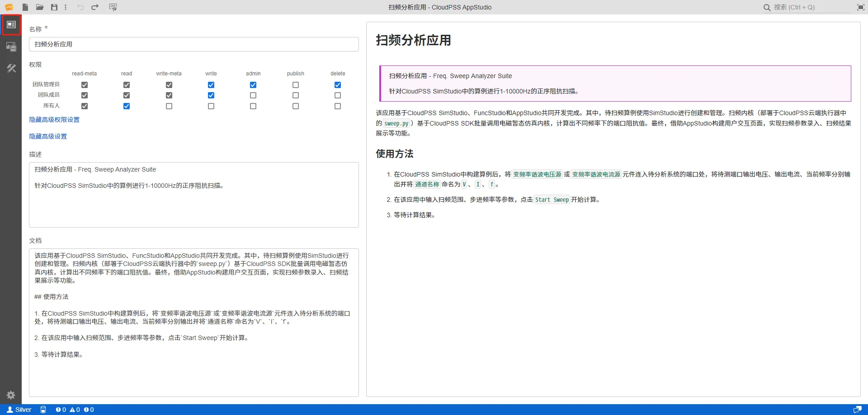Save the project with the floppy icon
Image resolution: width=868 pixels, height=415 pixels.
tap(54, 7)
